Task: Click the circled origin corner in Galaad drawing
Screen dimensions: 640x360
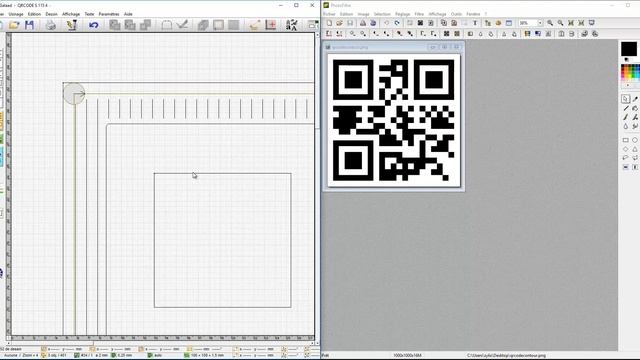Action: pyautogui.click(x=74, y=93)
